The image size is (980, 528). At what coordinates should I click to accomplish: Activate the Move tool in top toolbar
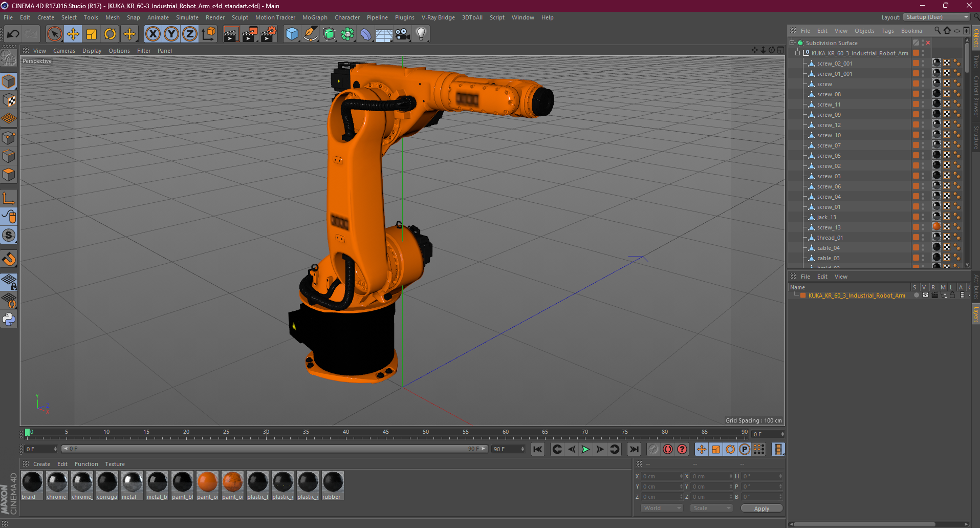coord(73,34)
